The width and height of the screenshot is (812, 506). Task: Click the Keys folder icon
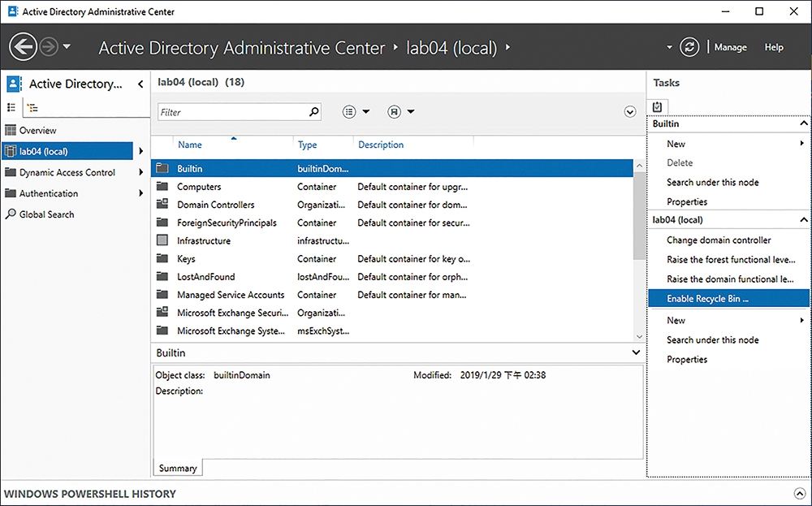point(162,258)
